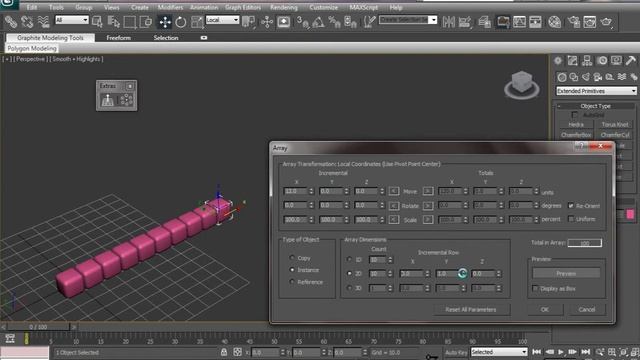Click the Mirror tool icon
The width and height of the screenshot is (640, 360).
(x=448, y=22)
